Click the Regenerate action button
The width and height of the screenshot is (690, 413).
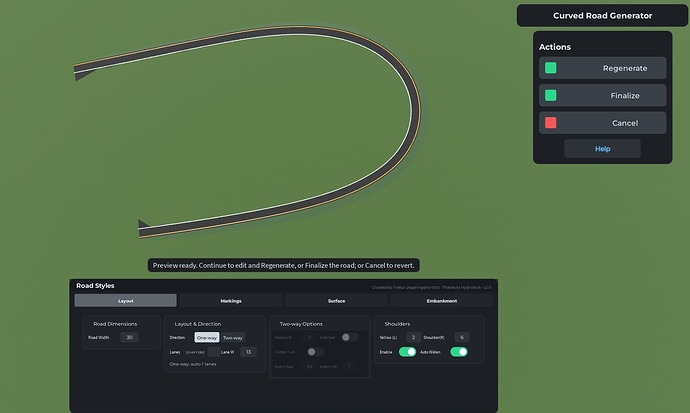coord(602,68)
